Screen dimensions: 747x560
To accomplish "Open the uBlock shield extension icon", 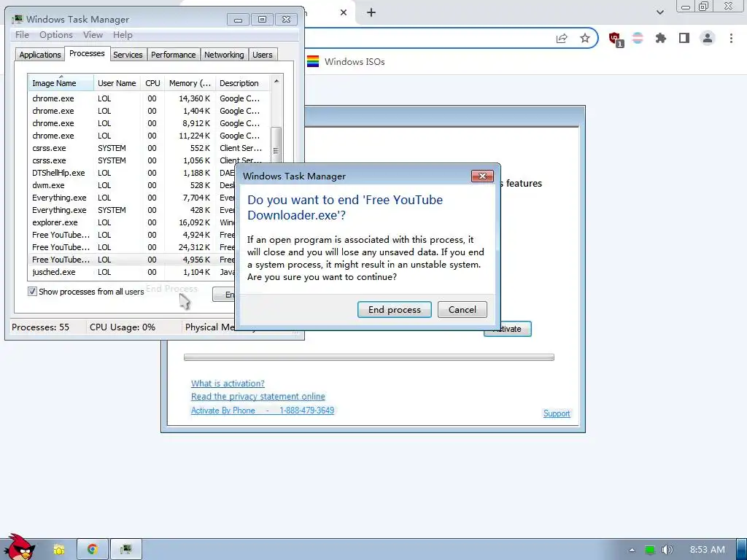I will (x=616, y=39).
